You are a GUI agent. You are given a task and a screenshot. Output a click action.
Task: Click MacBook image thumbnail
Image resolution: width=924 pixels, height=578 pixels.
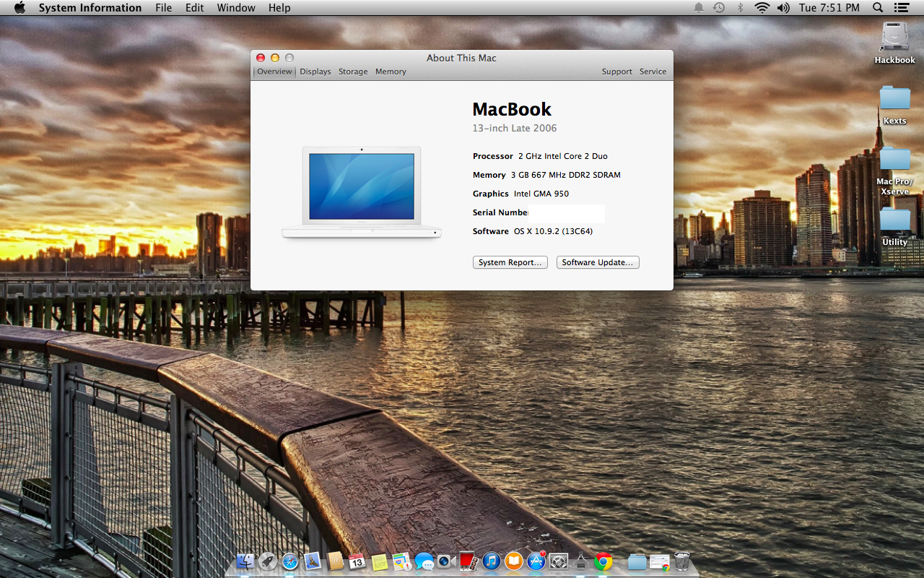(x=362, y=192)
